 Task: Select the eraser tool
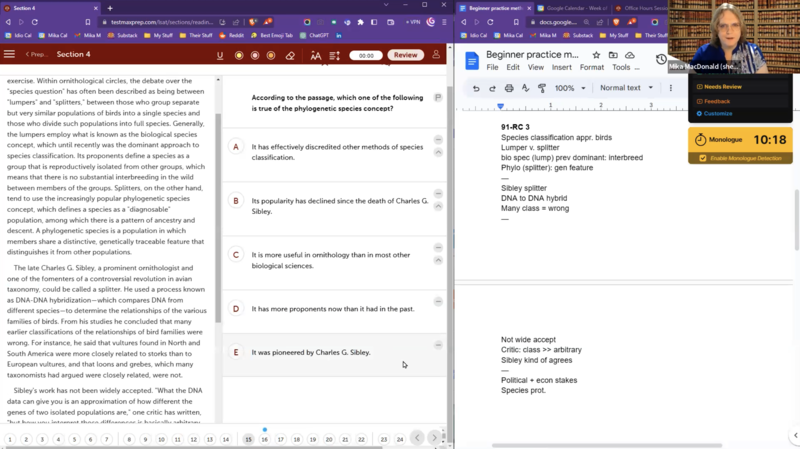pyautogui.click(x=290, y=56)
